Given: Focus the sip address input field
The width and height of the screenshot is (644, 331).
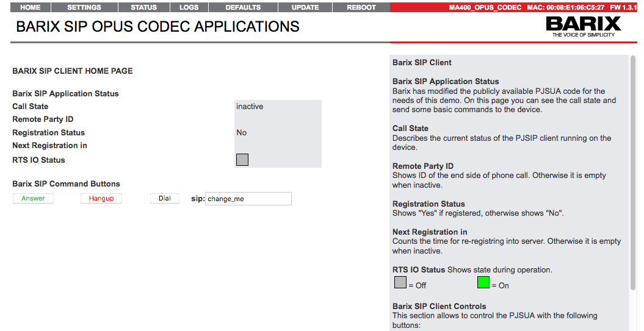Looking at the screenshot, I should coord(248,199).
